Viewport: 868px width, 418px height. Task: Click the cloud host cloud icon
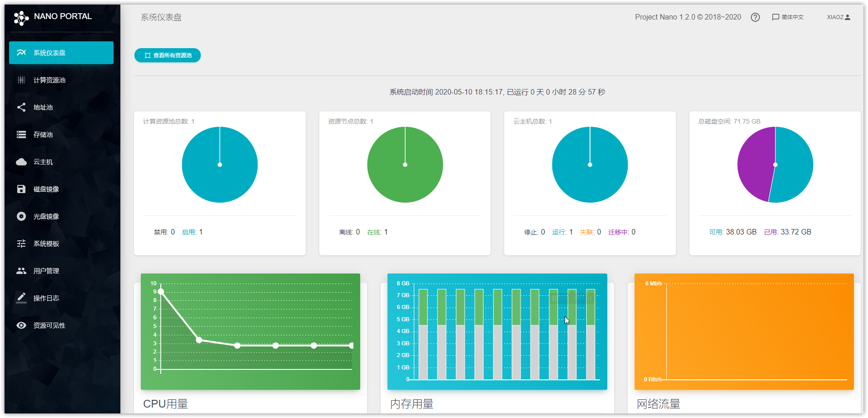pyautogui.click(x=21, y=162)
